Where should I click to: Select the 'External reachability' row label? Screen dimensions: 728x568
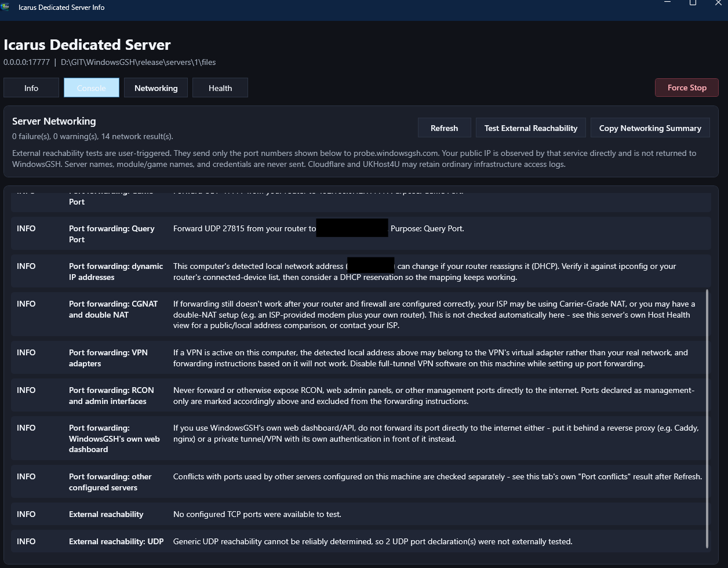106,514
